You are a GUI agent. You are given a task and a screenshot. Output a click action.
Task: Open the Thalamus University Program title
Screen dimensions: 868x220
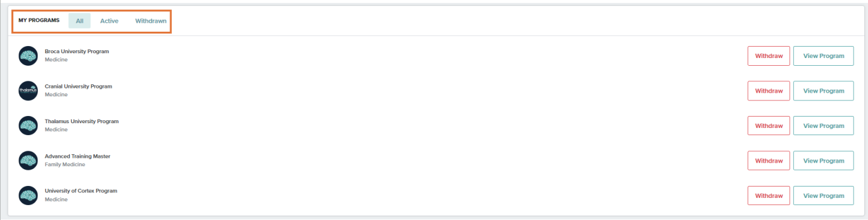click(81, 121)
